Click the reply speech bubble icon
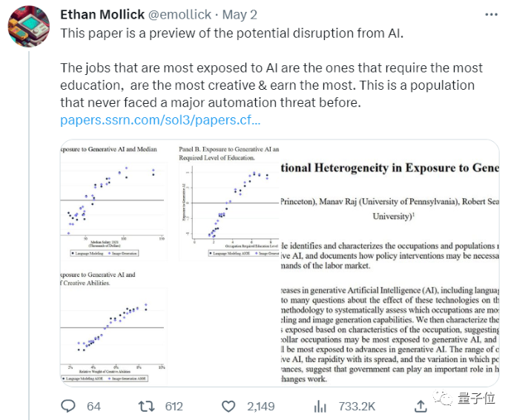This screenshot has height=420, width=511. pos(67,406)
